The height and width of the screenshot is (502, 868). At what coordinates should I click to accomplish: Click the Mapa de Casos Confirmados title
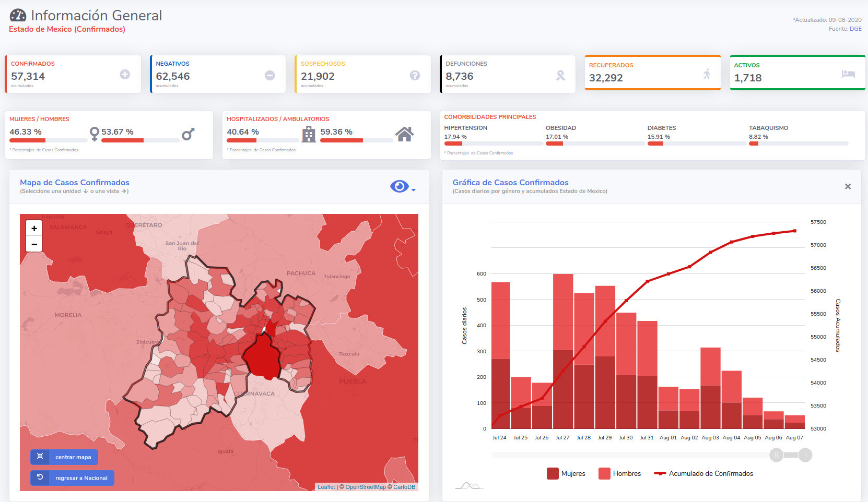click(x=75, y=182)
